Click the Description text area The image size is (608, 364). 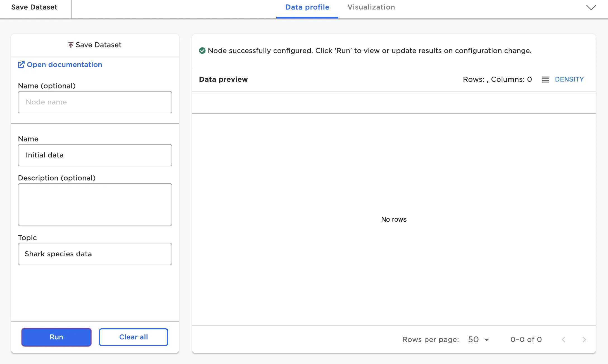(95, 204)
